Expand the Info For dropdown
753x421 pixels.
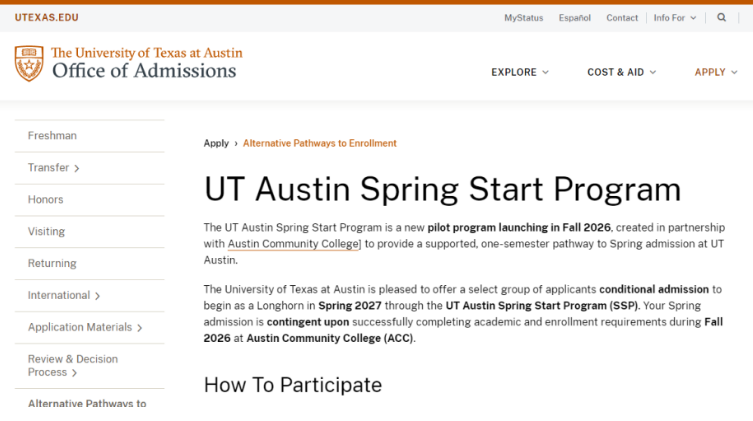point(675,18)
